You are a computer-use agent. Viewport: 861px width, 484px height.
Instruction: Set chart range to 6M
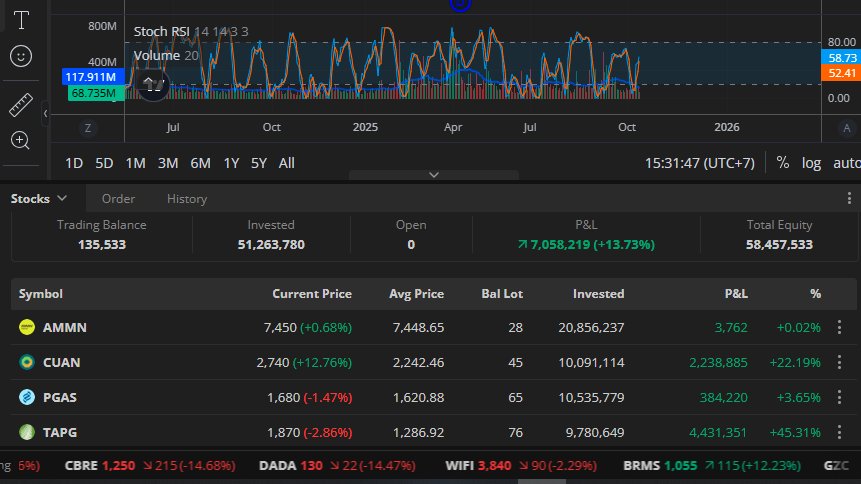200,163
